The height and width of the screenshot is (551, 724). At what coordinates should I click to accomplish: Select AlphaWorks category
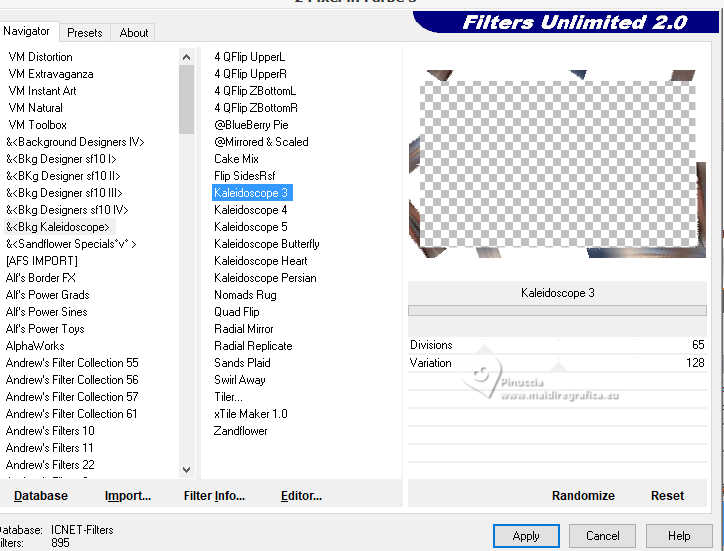pos(35,346)
